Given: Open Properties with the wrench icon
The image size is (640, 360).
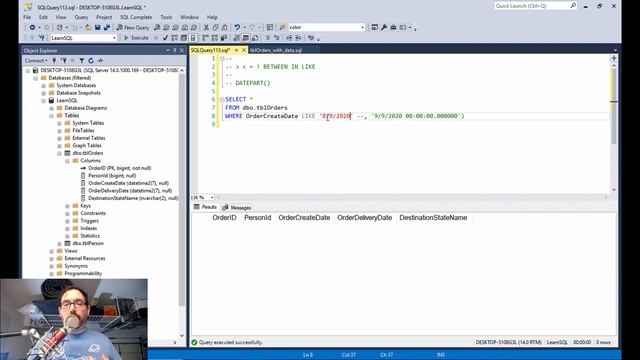Looking at the screenshot, I should pyautogui.click(x=384, y=27).
